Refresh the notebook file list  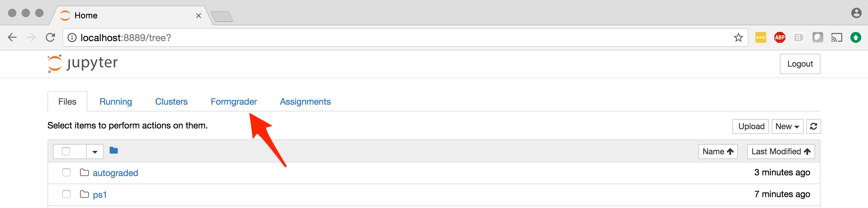tap(813, 126)
